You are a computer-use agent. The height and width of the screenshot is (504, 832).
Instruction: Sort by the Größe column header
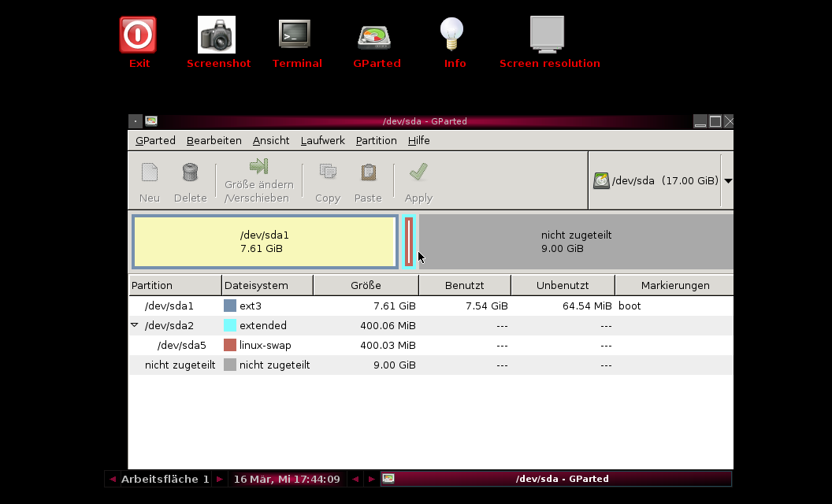pos(366,285)
